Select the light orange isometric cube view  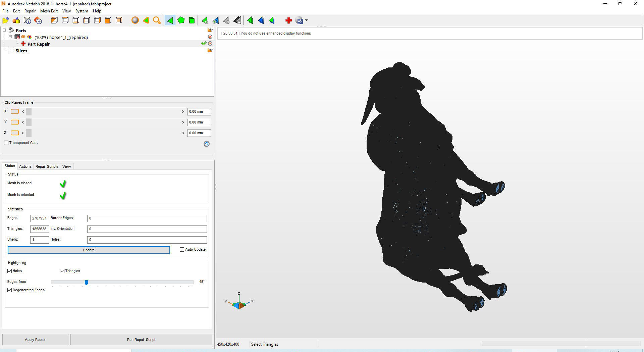tap(119, 20)
